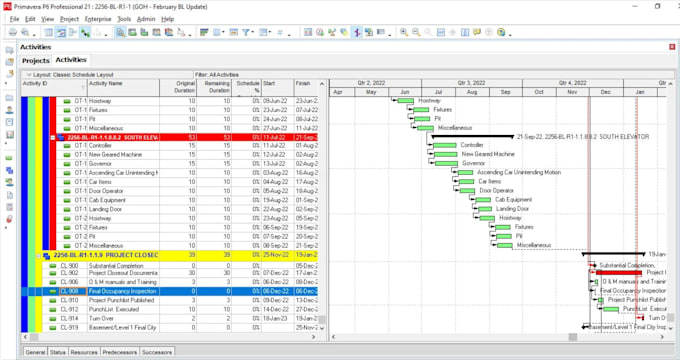
Task: Toggle the Progress Spotlight icon
Action: click(x=356, y=33)
